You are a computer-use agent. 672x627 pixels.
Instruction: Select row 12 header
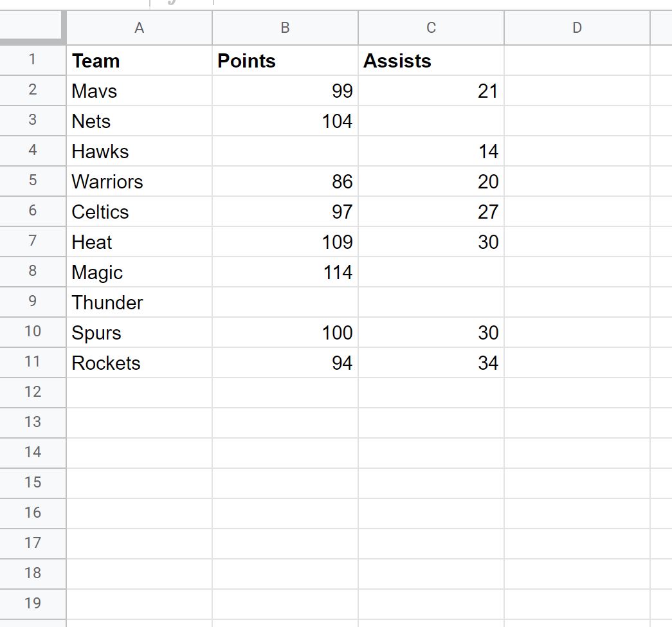tap(33, 392)
